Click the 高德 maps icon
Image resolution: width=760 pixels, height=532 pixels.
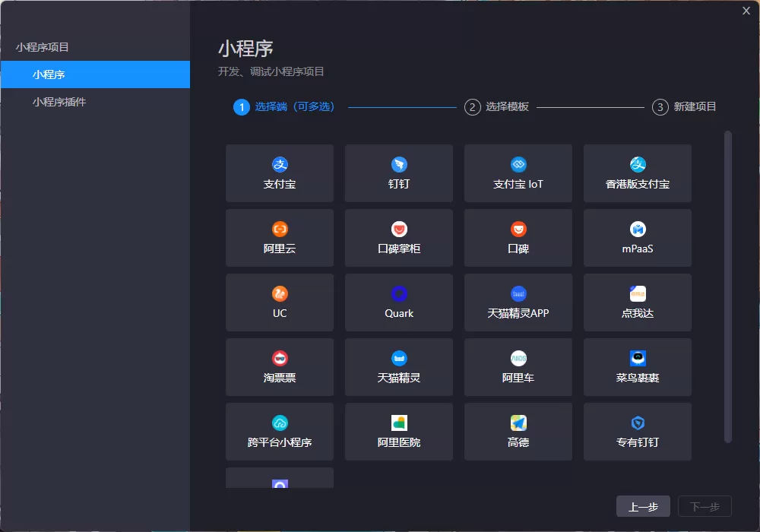pyautogui.click(x=518, y=431)
